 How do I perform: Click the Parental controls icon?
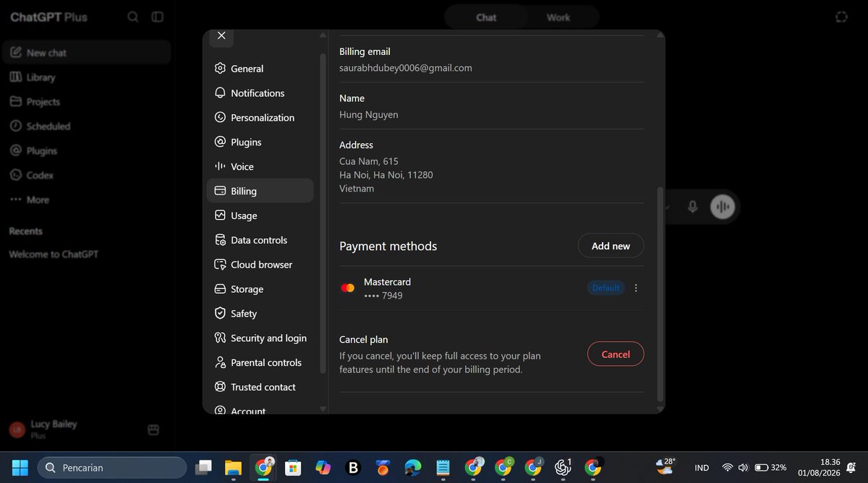[221, 363]
